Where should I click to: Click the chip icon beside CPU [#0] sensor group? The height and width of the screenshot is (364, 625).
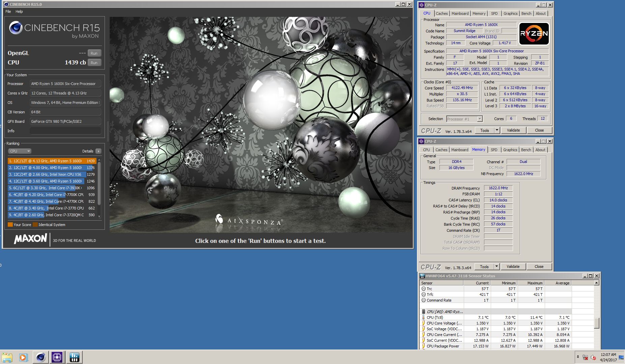424,312
